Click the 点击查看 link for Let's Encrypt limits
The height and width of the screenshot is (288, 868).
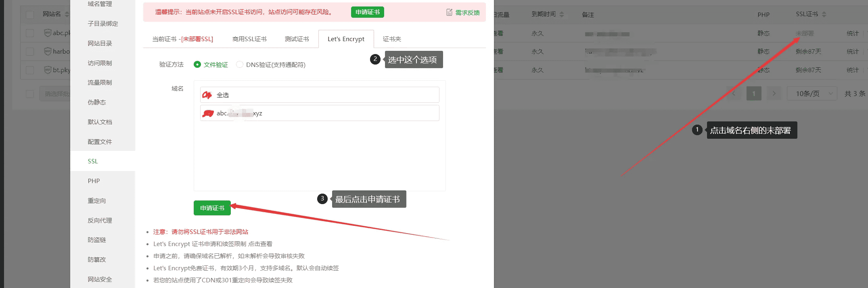click(260, 244)
